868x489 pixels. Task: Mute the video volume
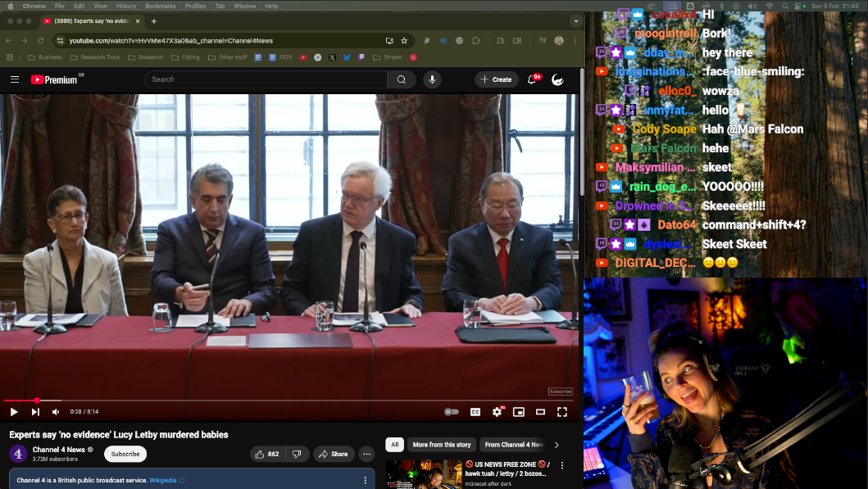point(56,412)
